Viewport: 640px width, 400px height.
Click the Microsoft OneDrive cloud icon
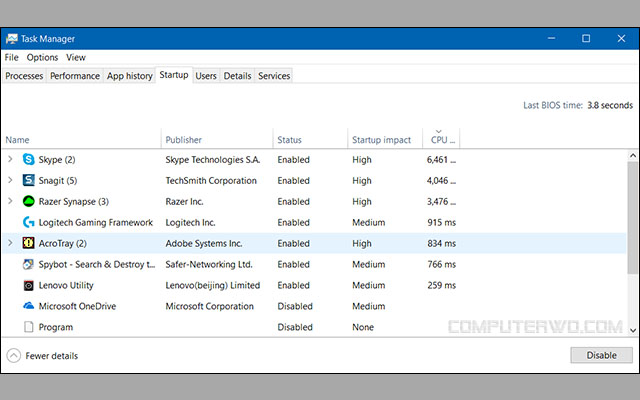pos(29,306)
